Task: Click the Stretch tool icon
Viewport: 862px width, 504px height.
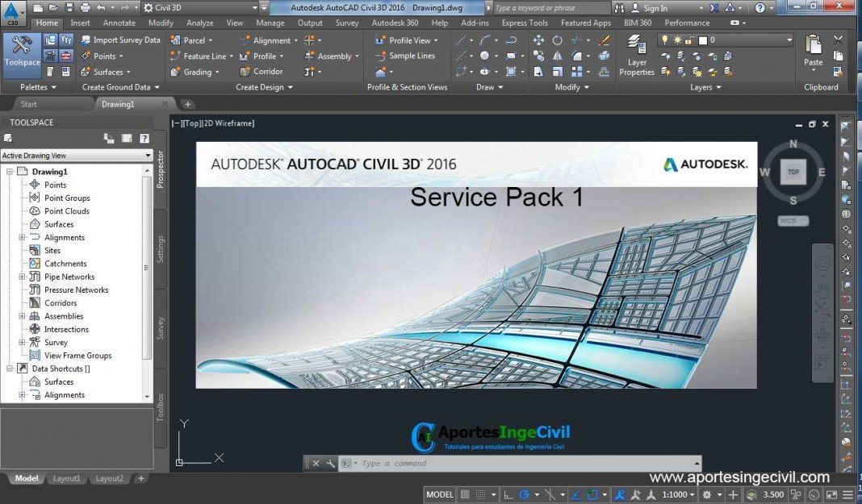Action: pyautogui.click(x=539, y=72)
